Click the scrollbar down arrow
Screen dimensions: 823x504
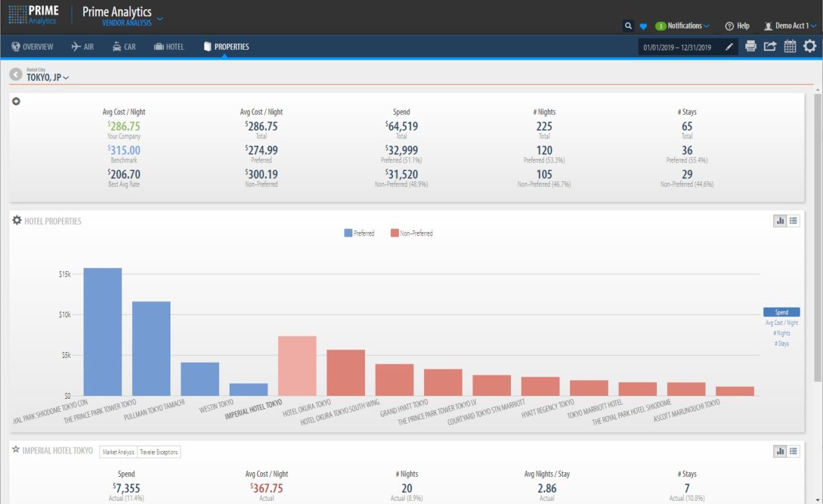coord(818,499)
